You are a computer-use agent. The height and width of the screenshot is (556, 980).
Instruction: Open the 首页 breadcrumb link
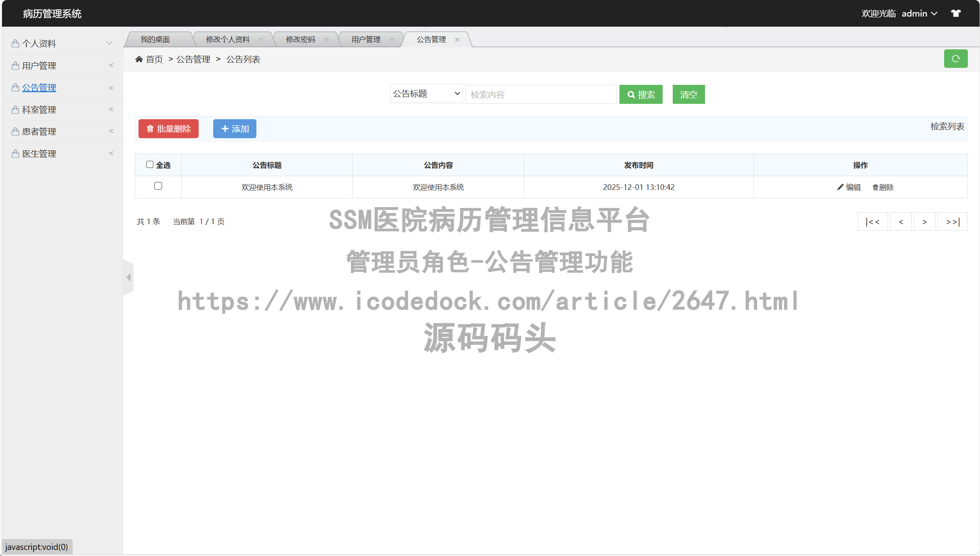154,59
